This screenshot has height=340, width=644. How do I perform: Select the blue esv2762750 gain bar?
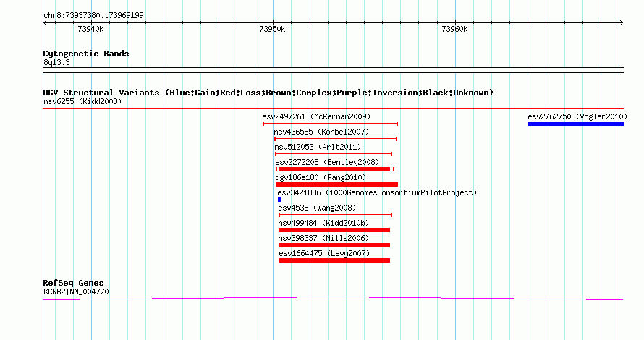(576, 124)
